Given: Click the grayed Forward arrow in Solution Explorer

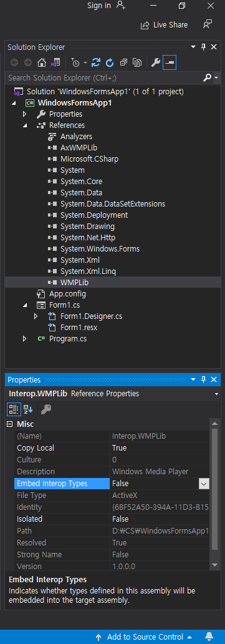Looking at the screenshot, I should coord(28,62).
